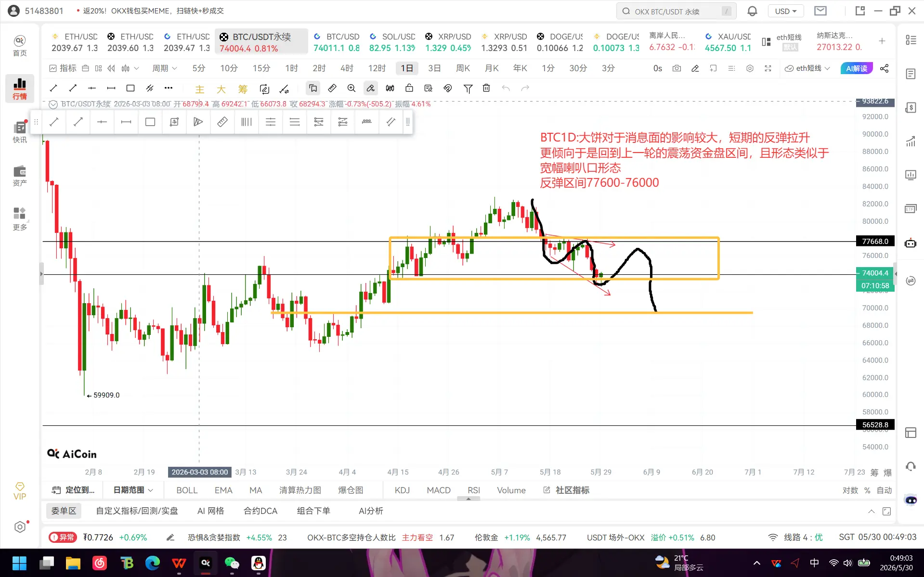Delete all drawings with the trash icon
This screenshot has height=577, width=924.
pos(486,88)
